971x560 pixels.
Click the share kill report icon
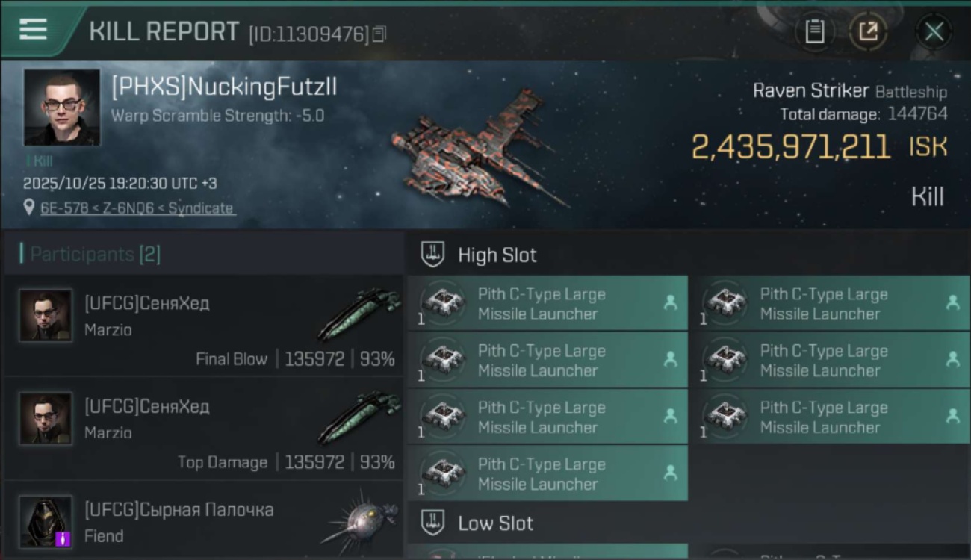[x=868, y=31]
